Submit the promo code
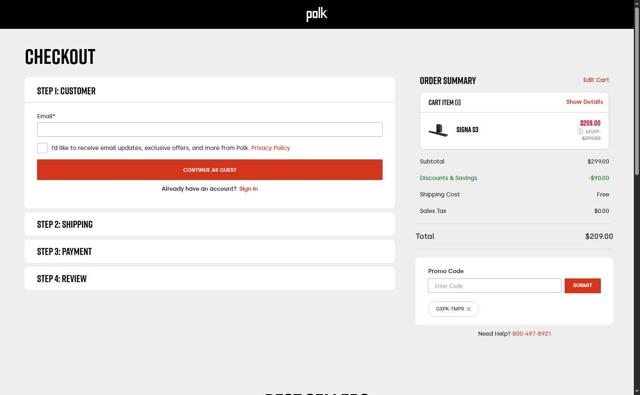The width and height of the screenshot is (640, 395). tap(582, 286)
